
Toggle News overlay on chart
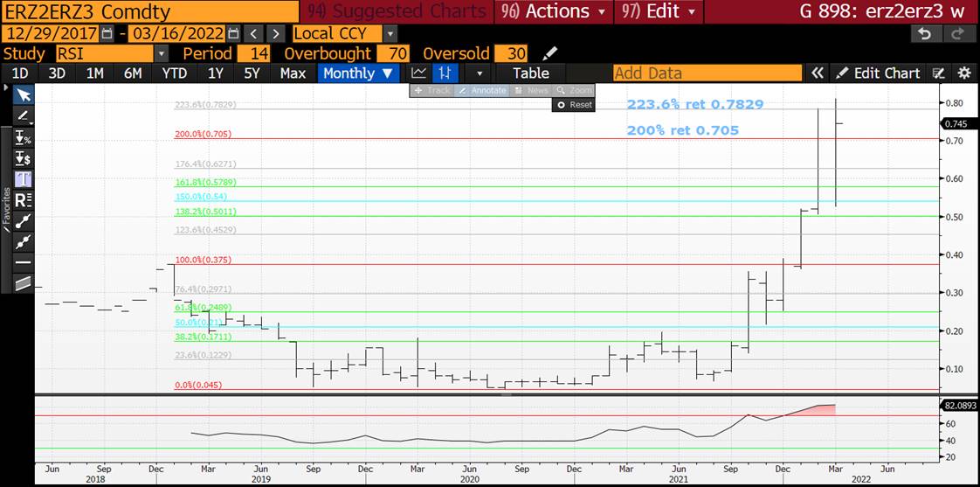pos(530,90)
